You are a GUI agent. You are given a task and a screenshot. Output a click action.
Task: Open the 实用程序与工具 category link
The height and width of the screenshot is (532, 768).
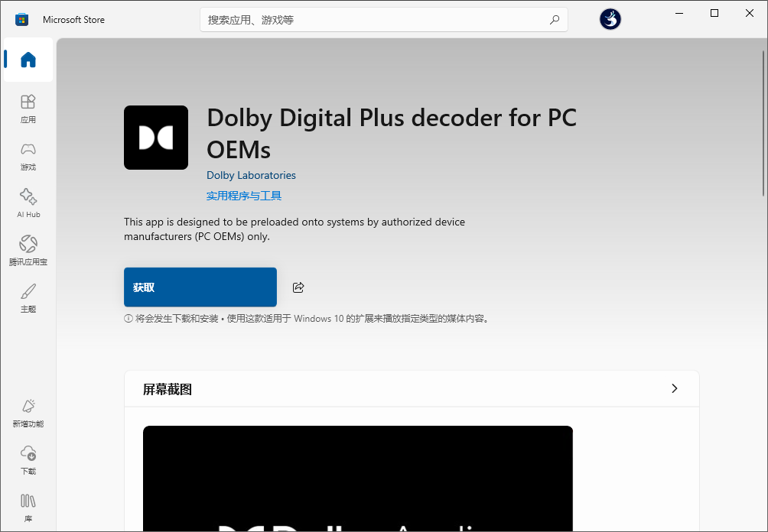point(244,196)
